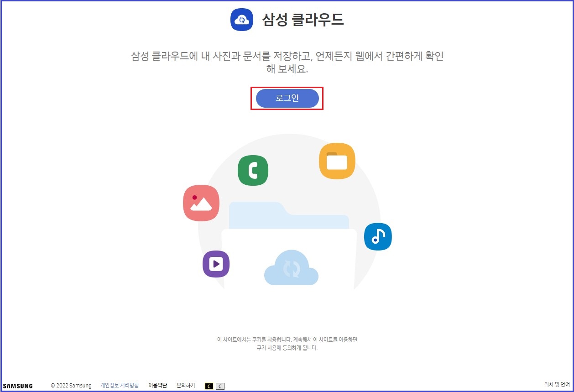Click the light blue cloud sync icon
This screenshot has height=392, width=574.
pos(291,268)
